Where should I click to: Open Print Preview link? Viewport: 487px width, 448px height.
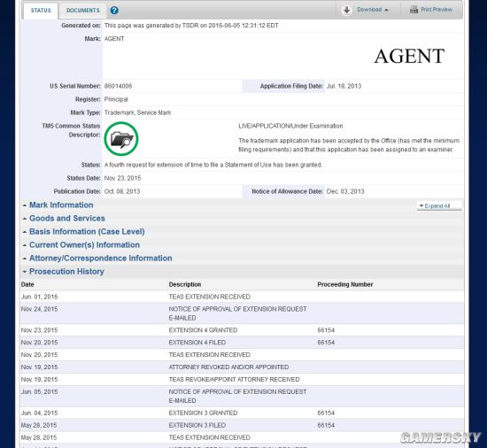pyautogui.click(x=437, y=10)
